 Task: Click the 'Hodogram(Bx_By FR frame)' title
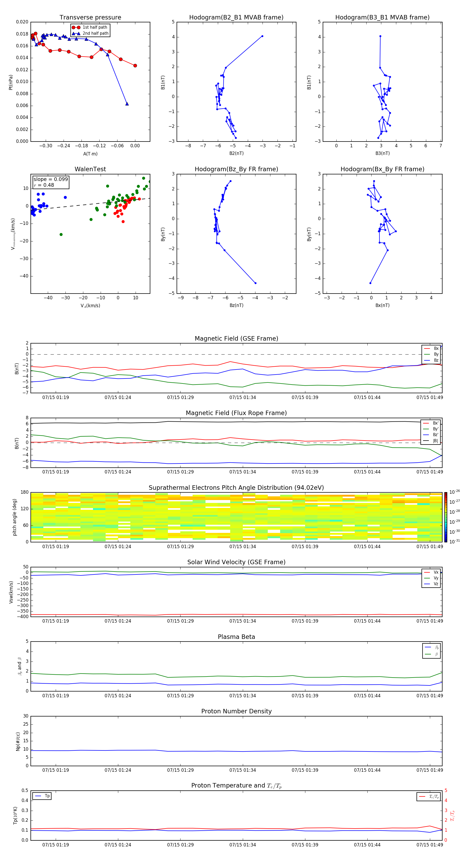tap(382, 169)
